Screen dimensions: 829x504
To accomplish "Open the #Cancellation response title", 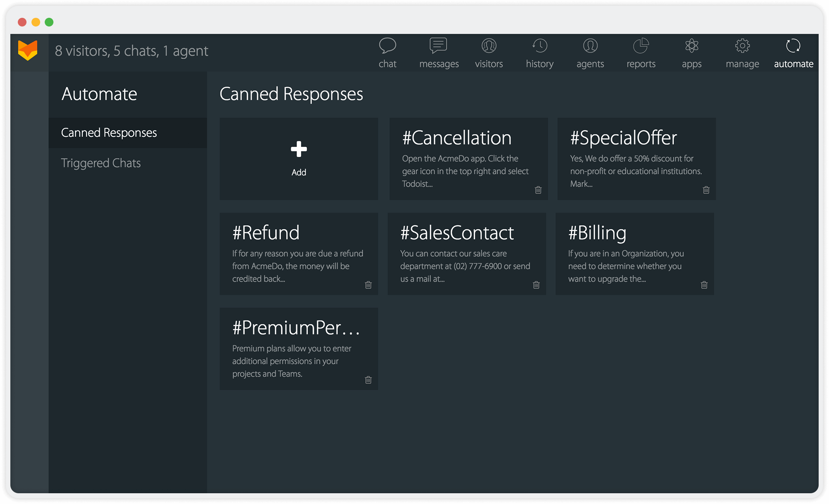I will [457, 138].
